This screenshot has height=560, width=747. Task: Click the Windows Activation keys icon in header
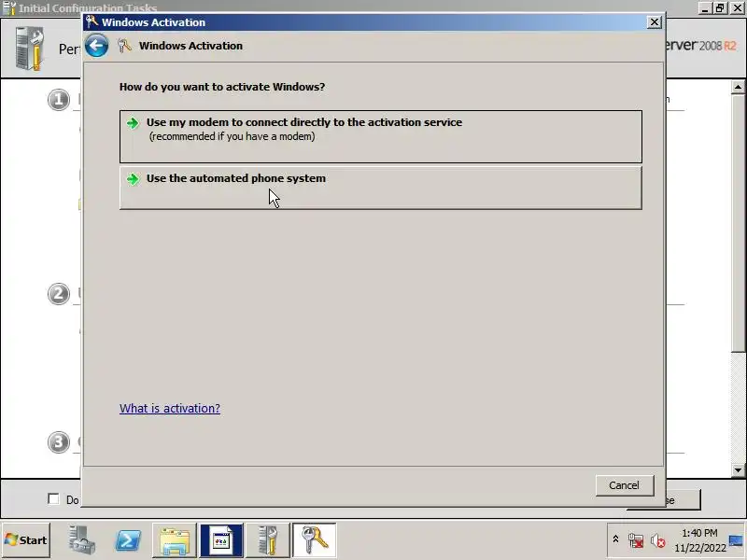[x=124, y=46]
